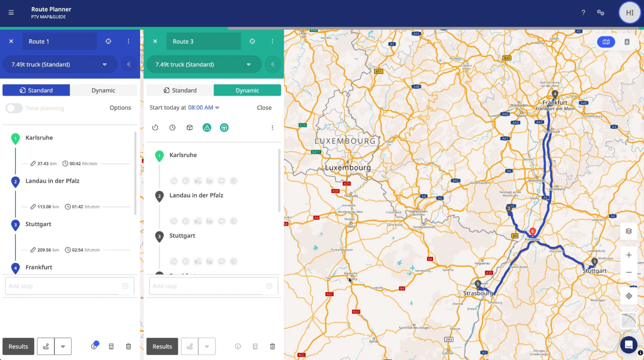Viewport: 644px width, 360px height.
Task: Click the delete trash icon in Route 3 panel
Action: pyautogui.click(x=272, y=346)
